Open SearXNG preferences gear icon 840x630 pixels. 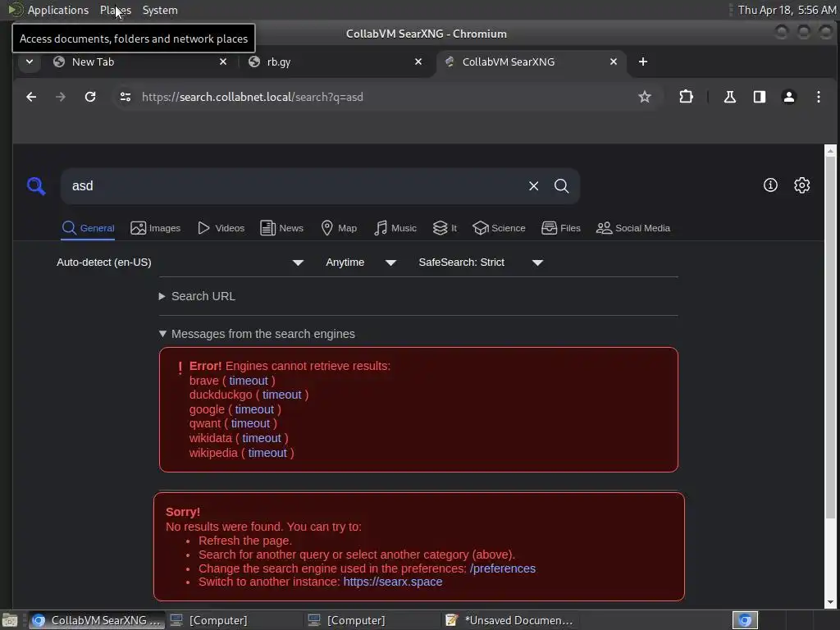801,185
